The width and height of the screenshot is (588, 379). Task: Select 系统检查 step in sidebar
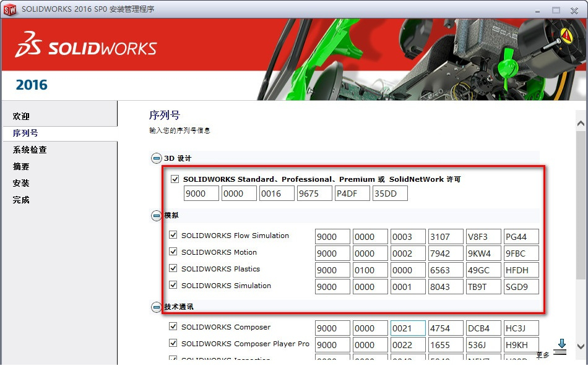point(30,150)
